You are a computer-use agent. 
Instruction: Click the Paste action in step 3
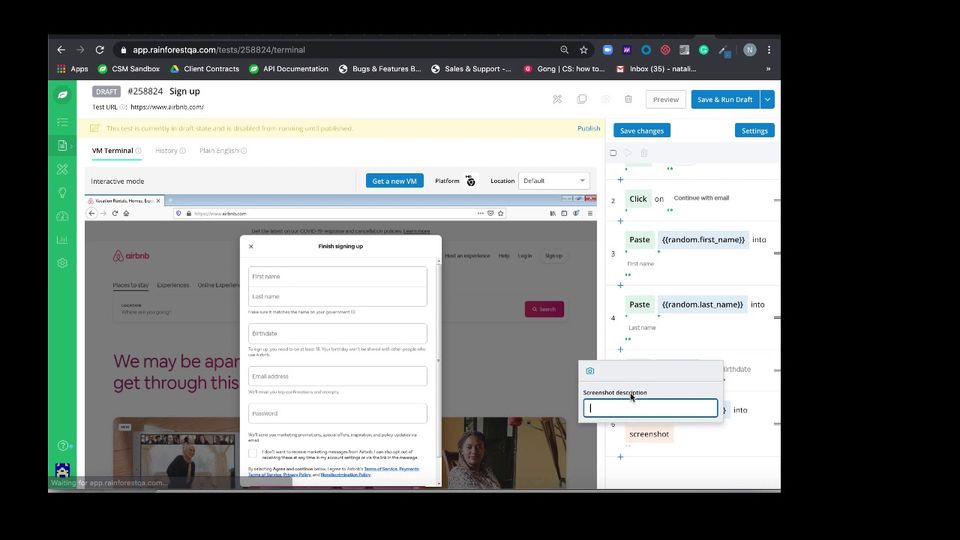coord(639,239)
